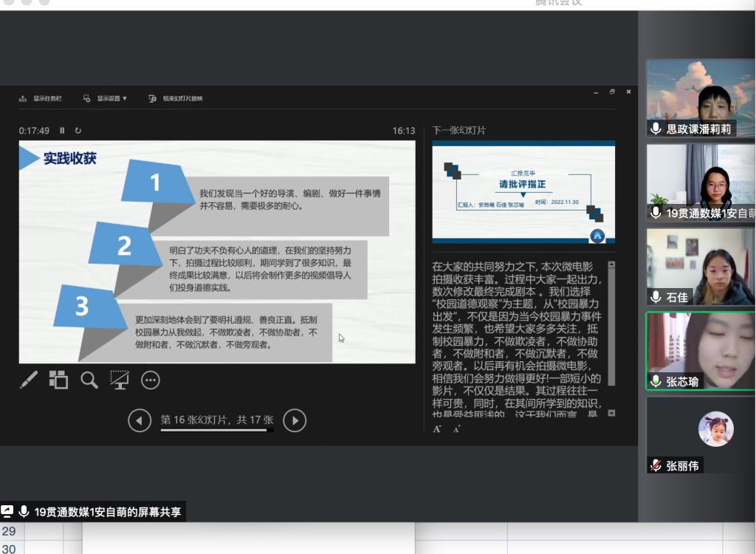Restart the presentation timer
Image resolution: width=756 pixels, height=554 pixels.
78,131
